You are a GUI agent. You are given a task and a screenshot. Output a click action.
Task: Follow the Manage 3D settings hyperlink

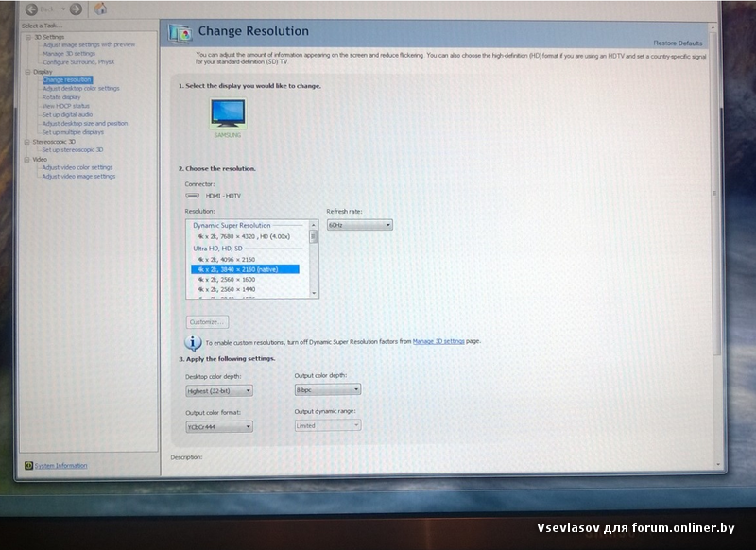point(438,341)
